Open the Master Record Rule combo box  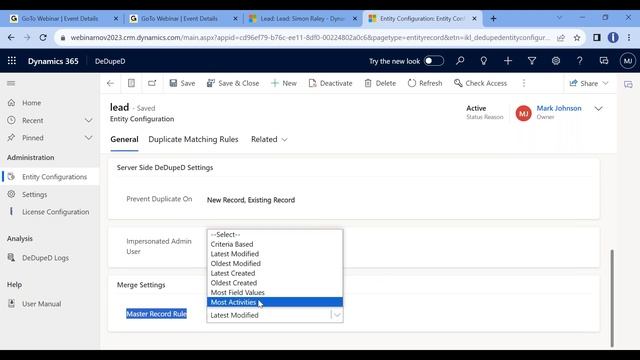coord(275,315)
